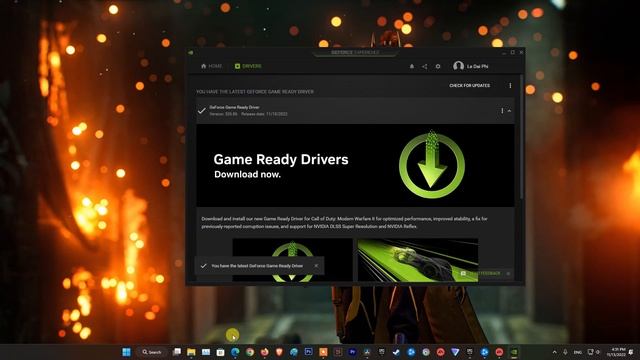Click the installed checkmark on the driver row
The width and height of the screenshot is (640, 360).
point(202,111)
